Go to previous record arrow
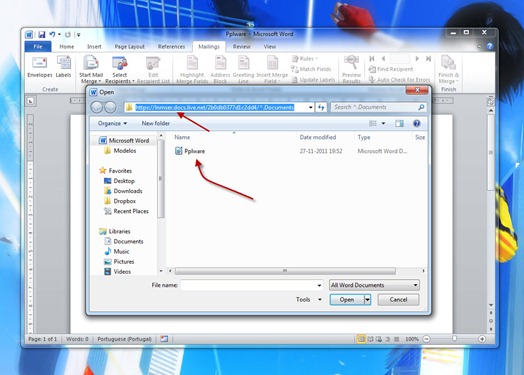 tap(383, 59)
